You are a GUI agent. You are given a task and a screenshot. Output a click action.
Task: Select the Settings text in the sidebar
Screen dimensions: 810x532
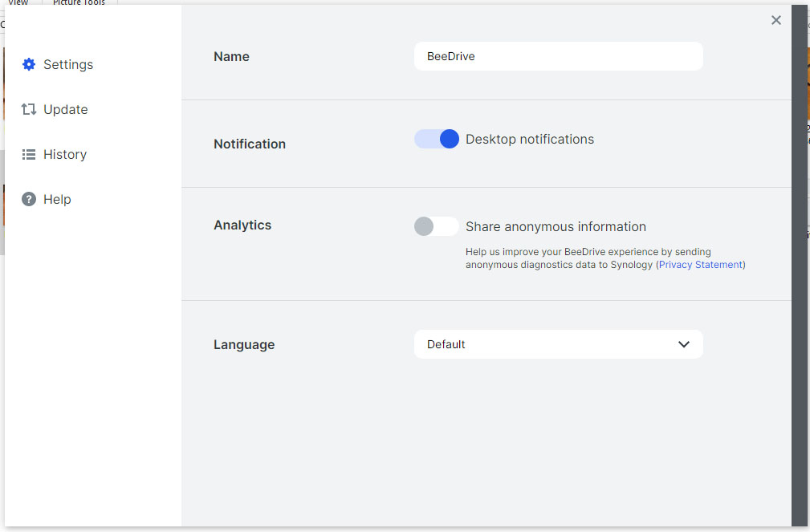68,64
